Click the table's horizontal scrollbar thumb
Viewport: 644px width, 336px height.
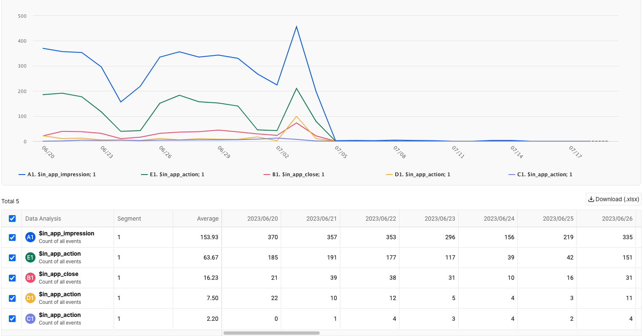coord(271,333)
